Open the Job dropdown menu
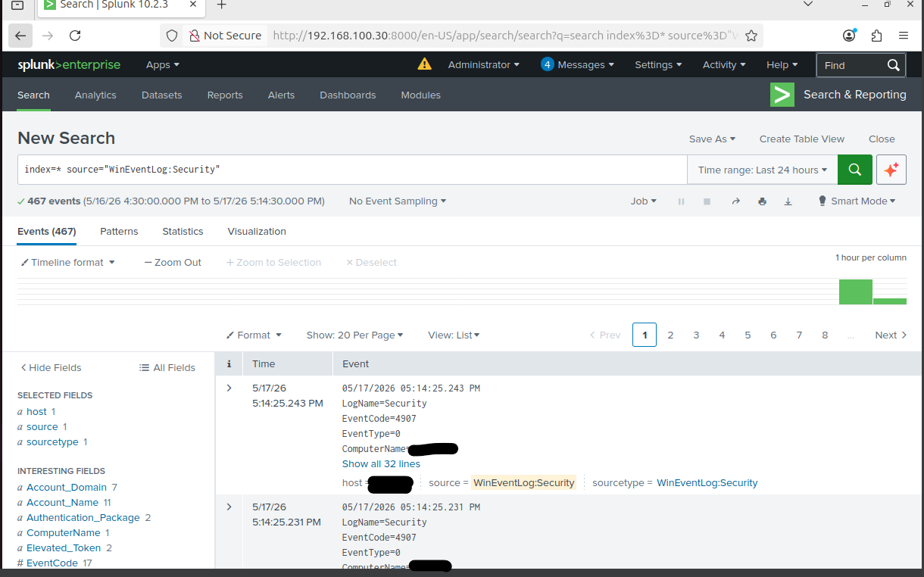The height and width of the screenshot is (577, 924). point(644,201)
